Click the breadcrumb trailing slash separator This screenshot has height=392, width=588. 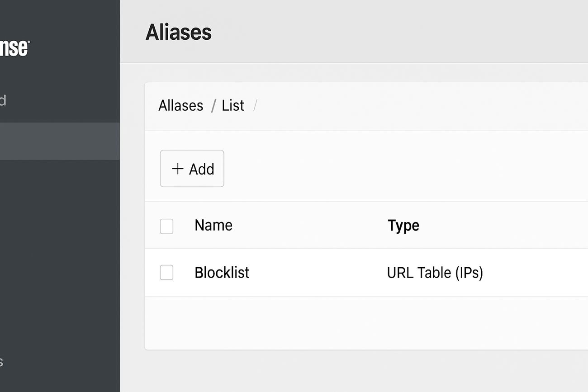pyautogui.click(x=255, y=105)
